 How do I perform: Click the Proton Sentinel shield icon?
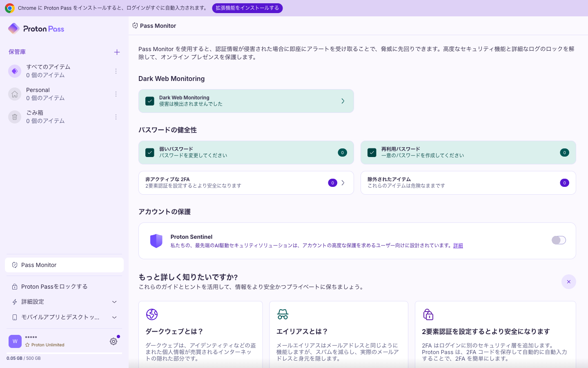tap(156, 241)
